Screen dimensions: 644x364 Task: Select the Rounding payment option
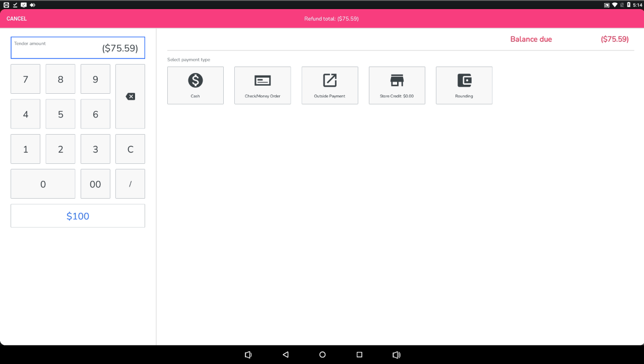point(464,85)
